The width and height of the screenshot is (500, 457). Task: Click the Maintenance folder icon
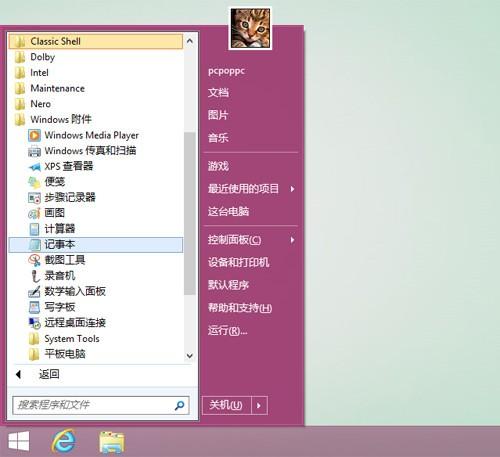tap(20, 89)
